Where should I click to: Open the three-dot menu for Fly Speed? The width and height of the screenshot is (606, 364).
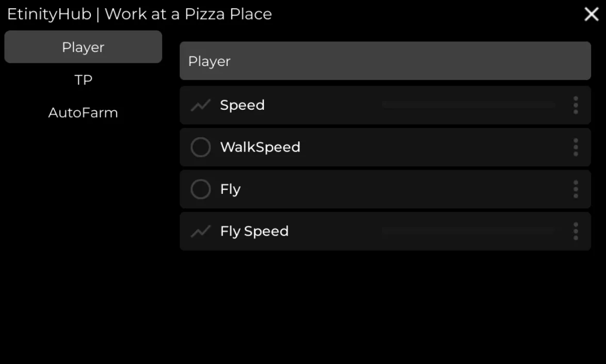coord(576,231)
